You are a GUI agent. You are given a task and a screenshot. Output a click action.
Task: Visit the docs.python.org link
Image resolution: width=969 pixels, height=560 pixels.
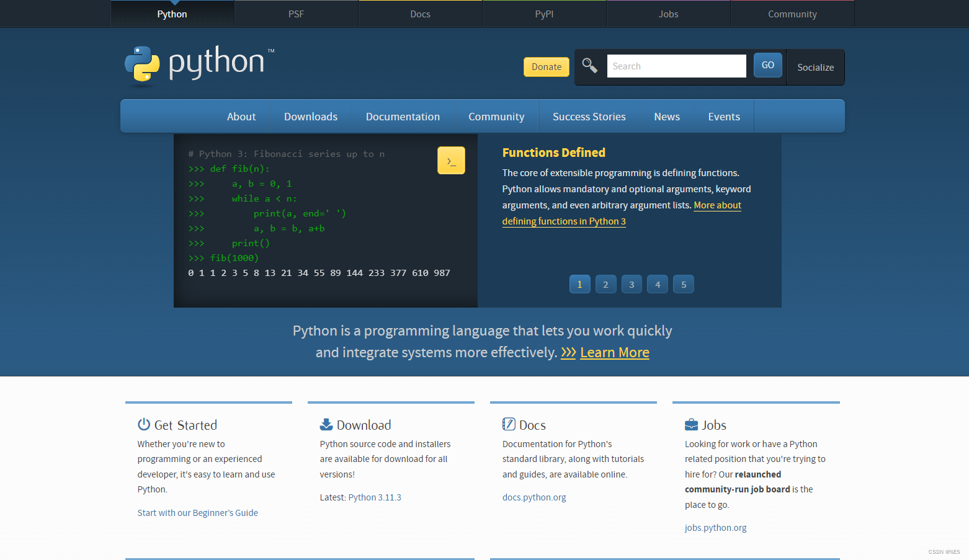click(x=534, y=497)
